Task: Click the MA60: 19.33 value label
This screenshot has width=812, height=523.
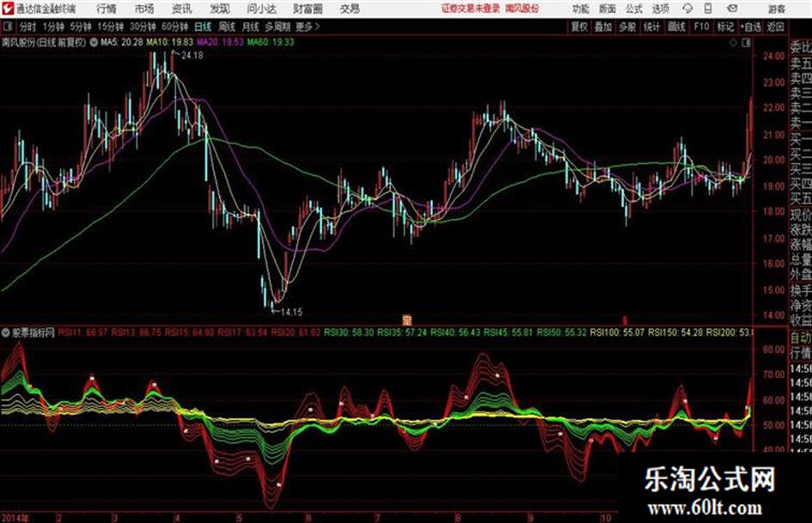Action: [271, 42]
